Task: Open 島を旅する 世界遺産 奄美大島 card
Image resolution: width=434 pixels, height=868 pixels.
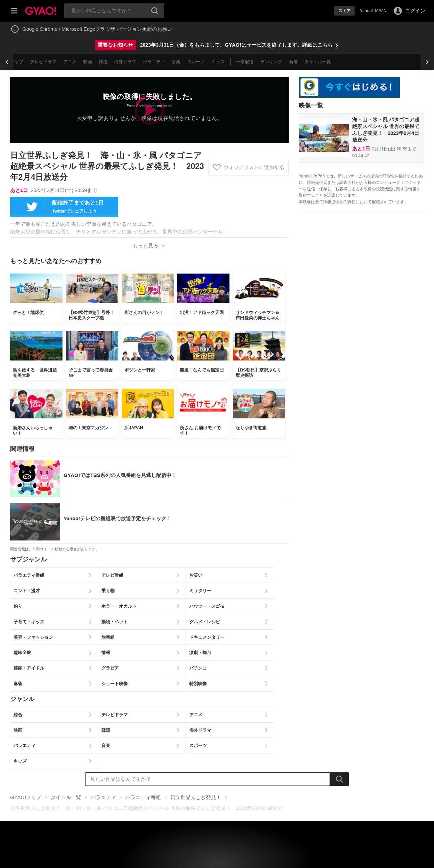Action: (x=36, y=354)
